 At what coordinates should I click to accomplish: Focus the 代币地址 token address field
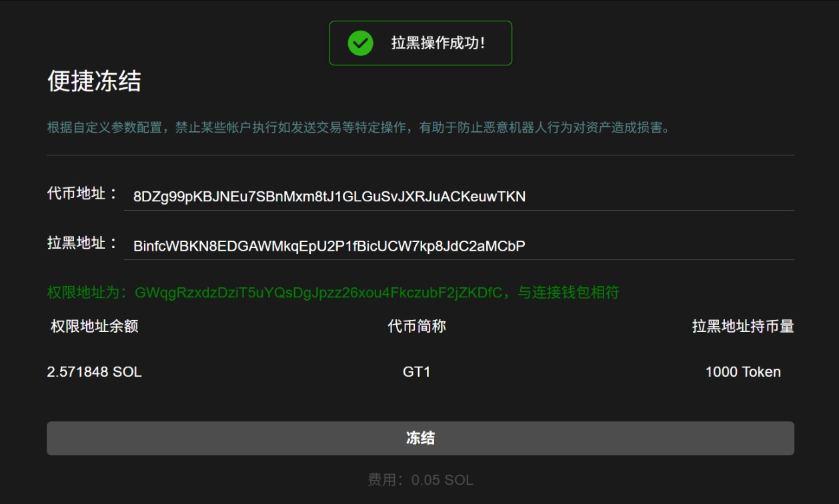point(459,196)
